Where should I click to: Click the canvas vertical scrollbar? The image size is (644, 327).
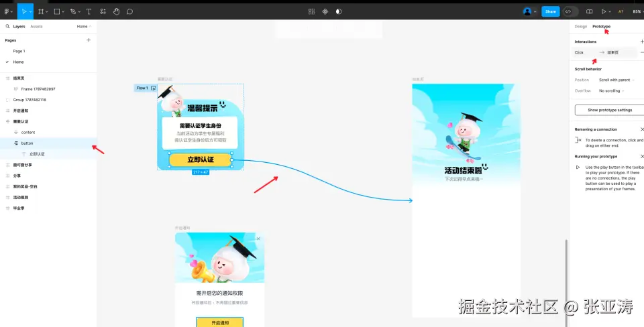[566, 283]
